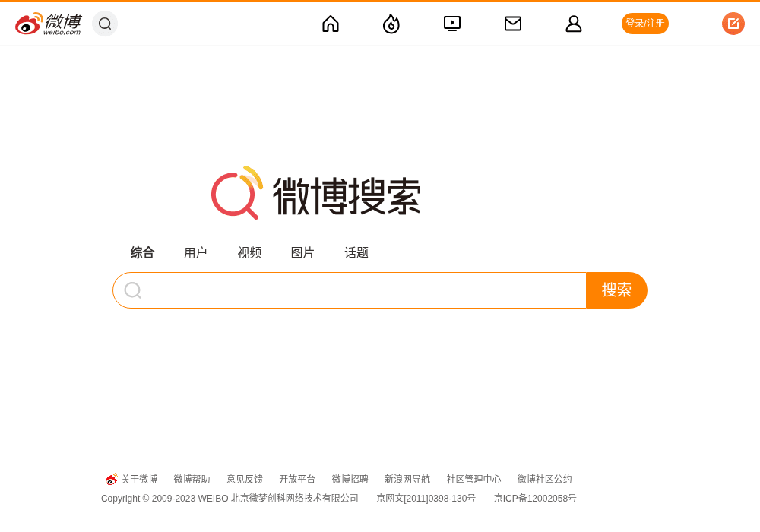Click the 登录/注册 login button
This screenshot has width=760, height=532.
645,24
